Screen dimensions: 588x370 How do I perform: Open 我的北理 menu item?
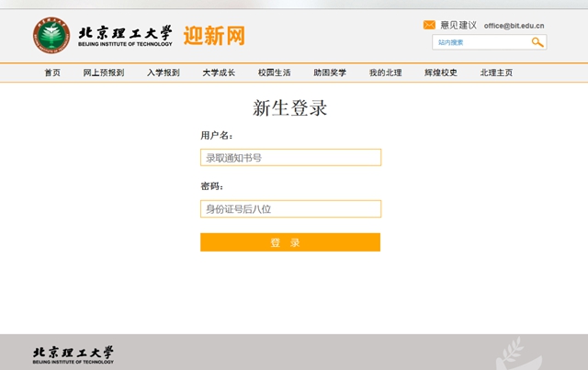tap(385, 73)
